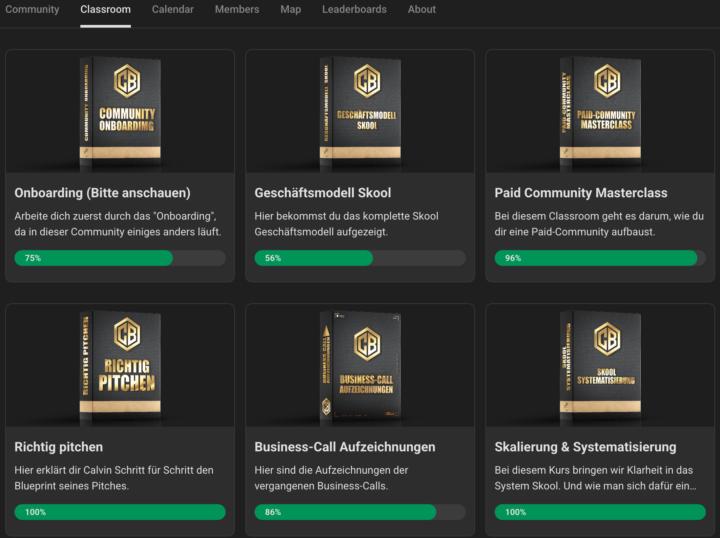Image resolution: width=720 pixels, height=538 pixels.
Task: Open Skool Systematisierung cover image
Action: click(x=600, y=365)
